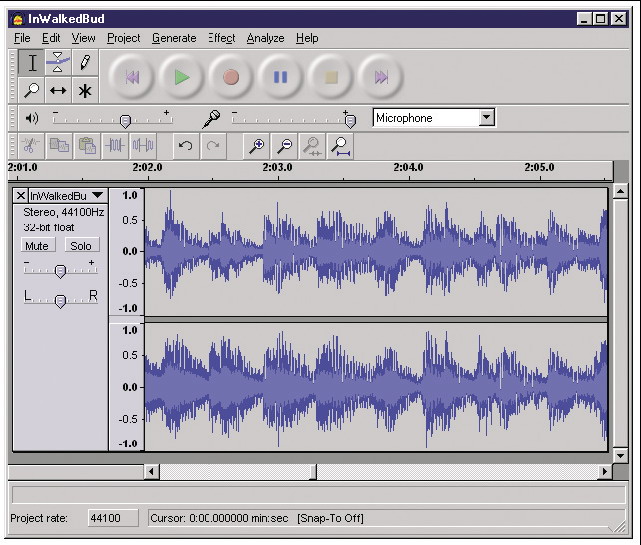Adjust the track pan L/R slider
641x545 pixels.
[x=61, y=301]
